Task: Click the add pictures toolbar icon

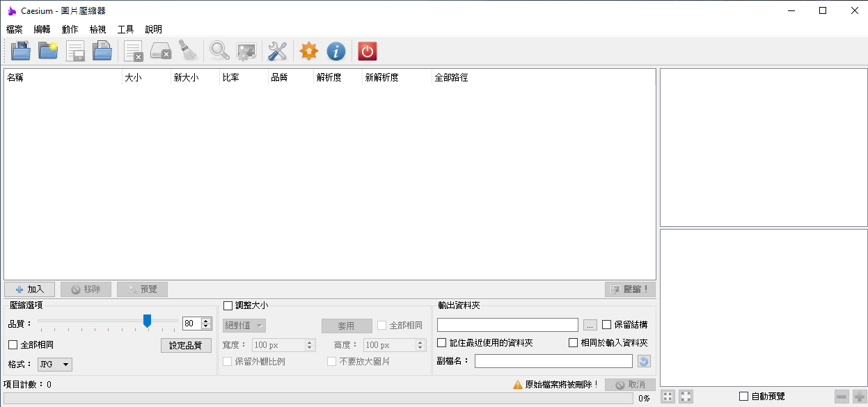Action: point(21,51)
